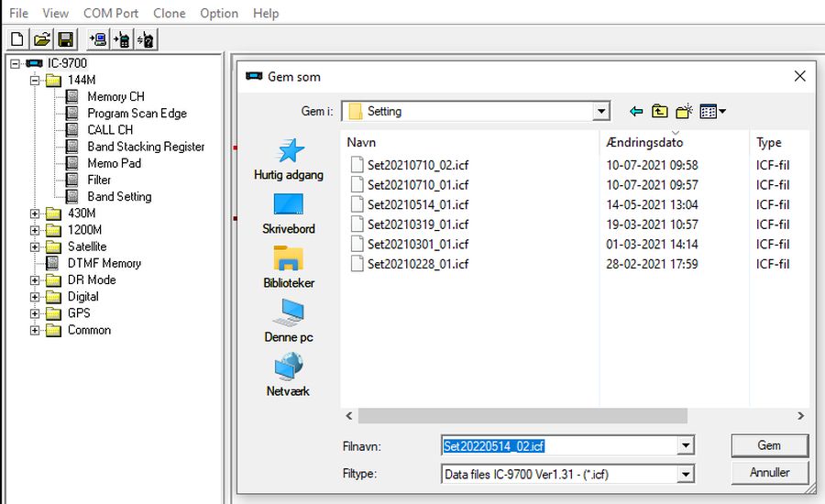Open Band Setting tree item

coord(119,197)
